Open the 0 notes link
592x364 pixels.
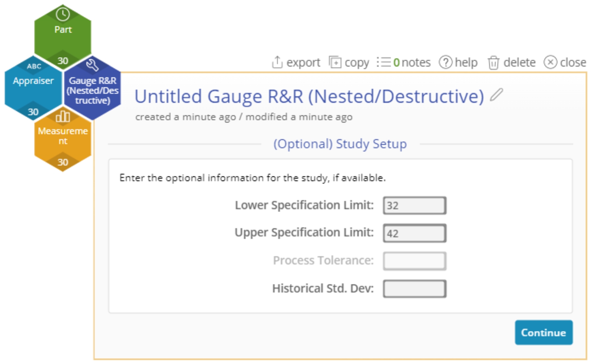pos(412,62)
